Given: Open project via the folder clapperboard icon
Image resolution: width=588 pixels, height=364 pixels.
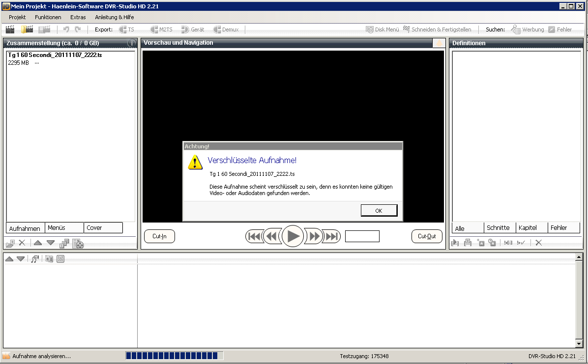Looking at the screenshot, I should click(x=27, y=29).
